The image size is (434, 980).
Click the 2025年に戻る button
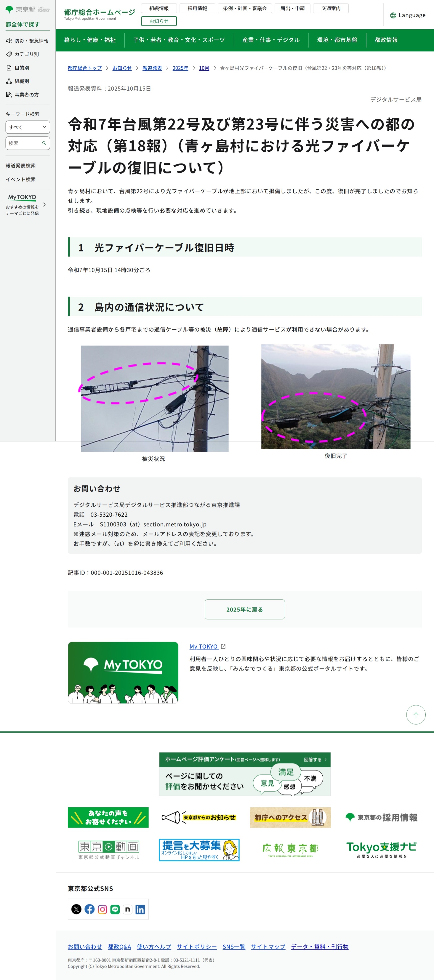[245, 610]
